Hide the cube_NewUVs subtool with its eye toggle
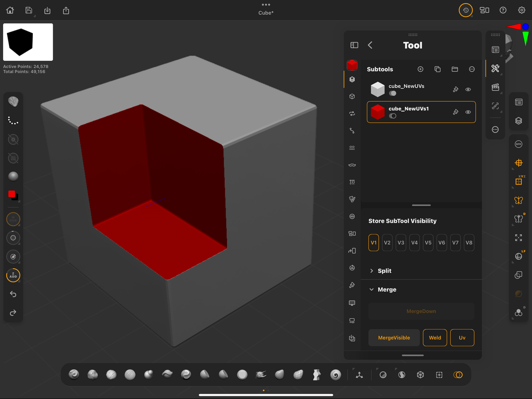The height and width of the screenshot is (399, 532). point(468,90)
